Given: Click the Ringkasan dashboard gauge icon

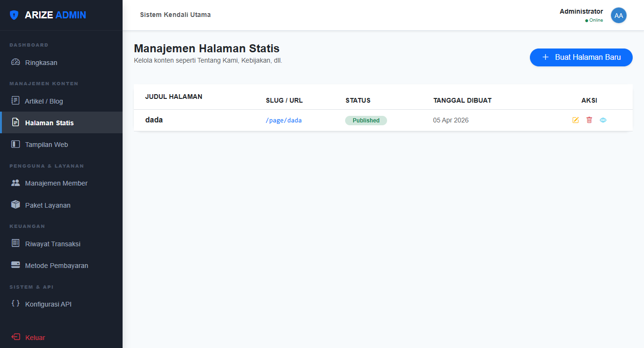Looking at the screenshot, I should pyautogui.click(x=16, y=62).
